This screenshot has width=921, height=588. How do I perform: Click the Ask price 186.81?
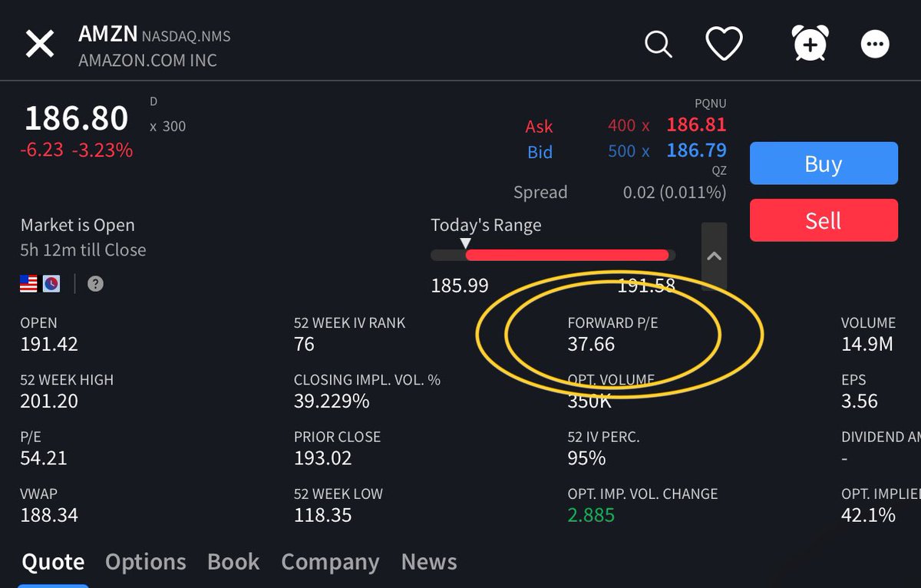(696, 124)
